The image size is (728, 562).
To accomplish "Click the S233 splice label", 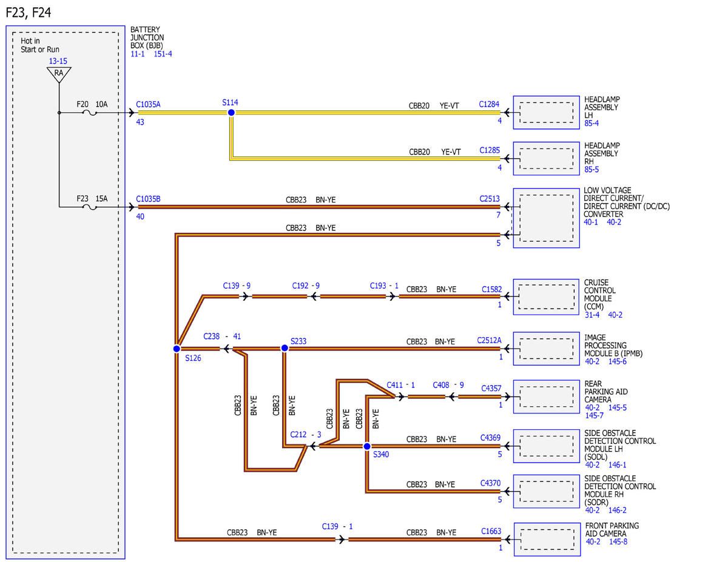I will (299, 341).
